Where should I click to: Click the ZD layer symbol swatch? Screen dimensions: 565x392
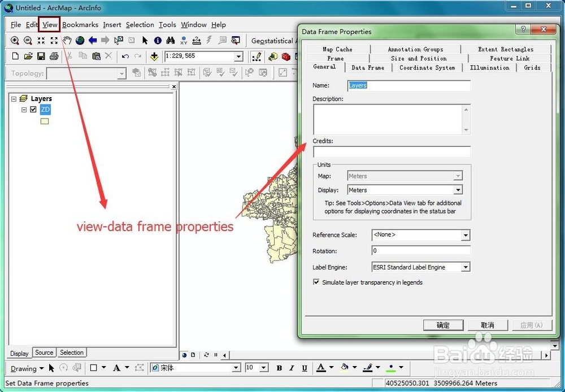tap(45, 121)
